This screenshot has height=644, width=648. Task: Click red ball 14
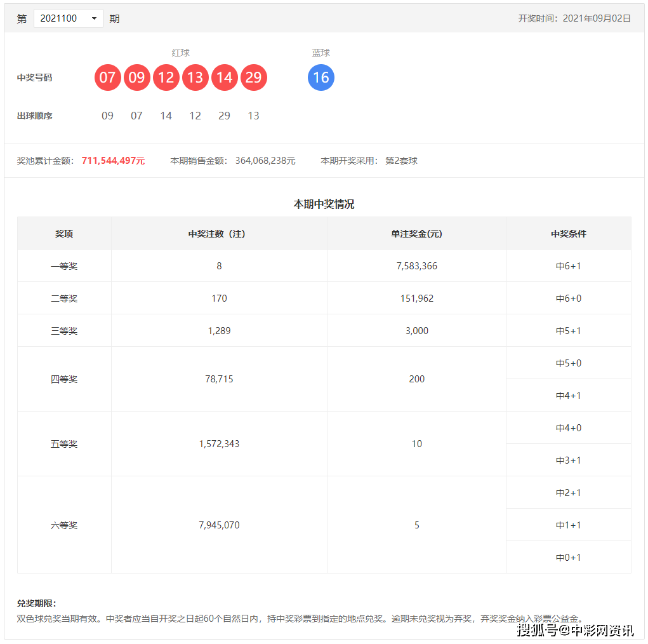[x=225, y=77]
